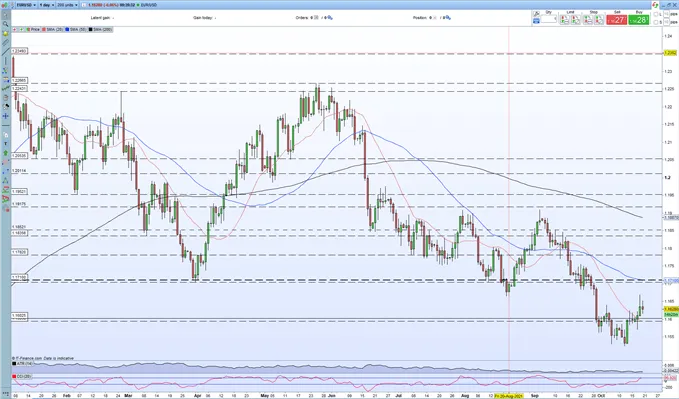Click the ticker info icon beside price
The image size is (679, 399).
[x=84, y=5]
